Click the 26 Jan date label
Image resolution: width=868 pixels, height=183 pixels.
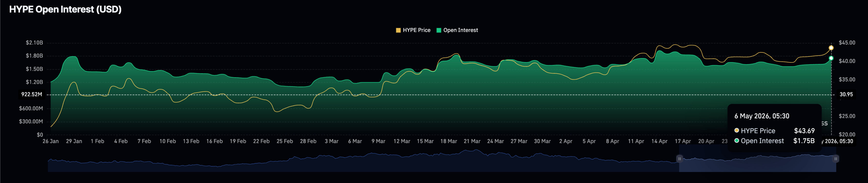[x=50, y=141]
